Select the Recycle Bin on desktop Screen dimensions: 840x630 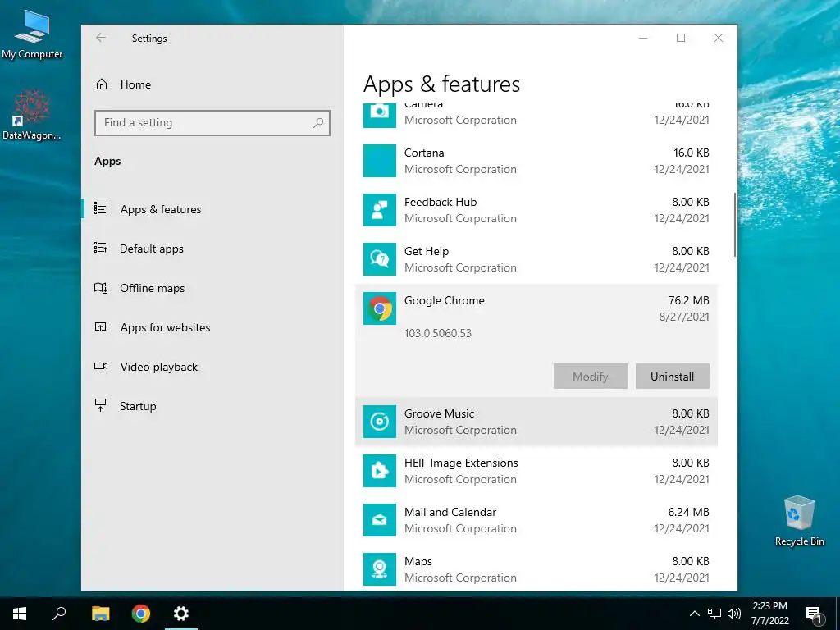799,521
